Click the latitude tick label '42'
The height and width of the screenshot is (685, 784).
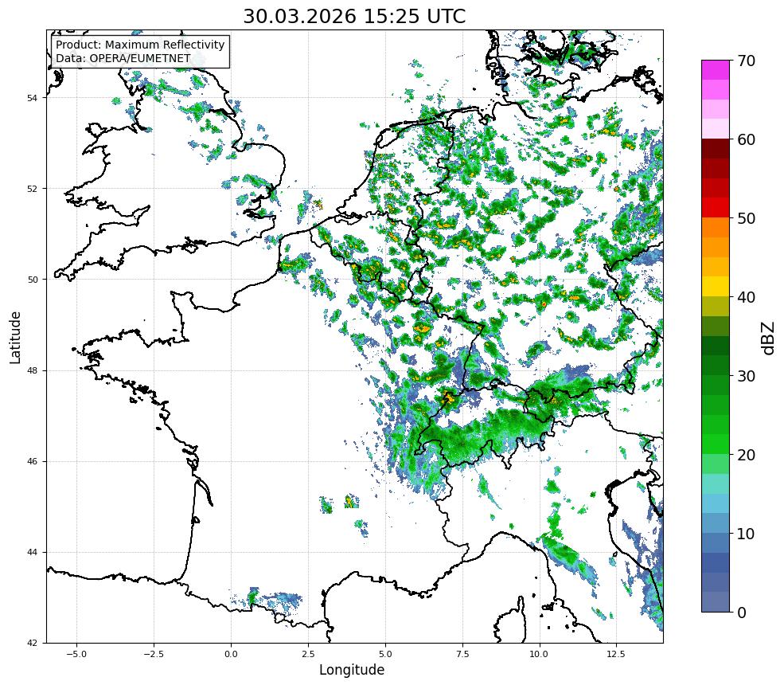[x=32, y=644]
